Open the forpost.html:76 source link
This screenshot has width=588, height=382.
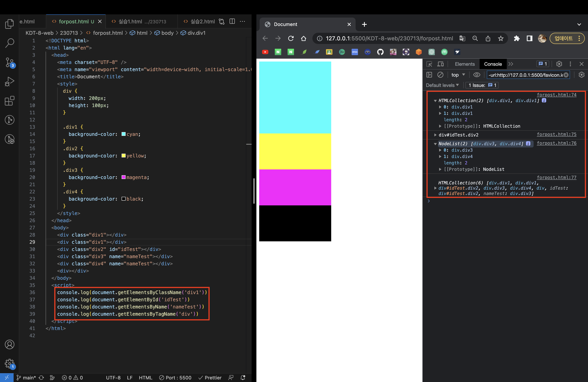(556, 143)
